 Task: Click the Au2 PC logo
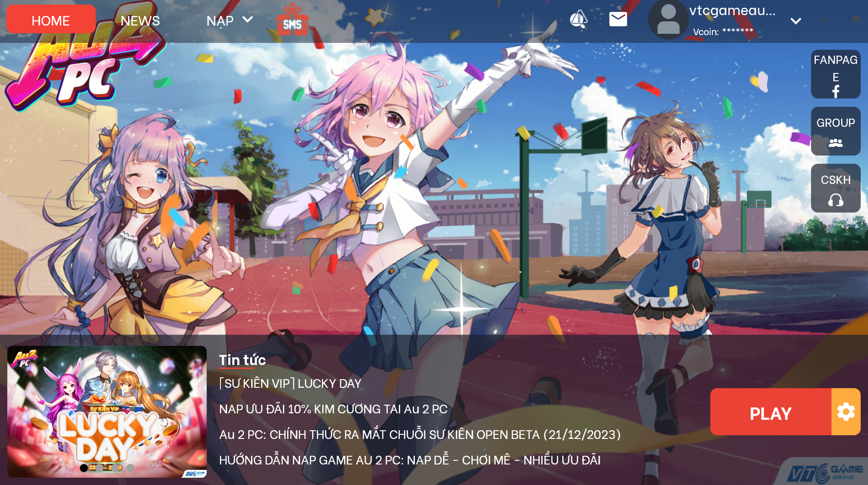click(84, 64)
